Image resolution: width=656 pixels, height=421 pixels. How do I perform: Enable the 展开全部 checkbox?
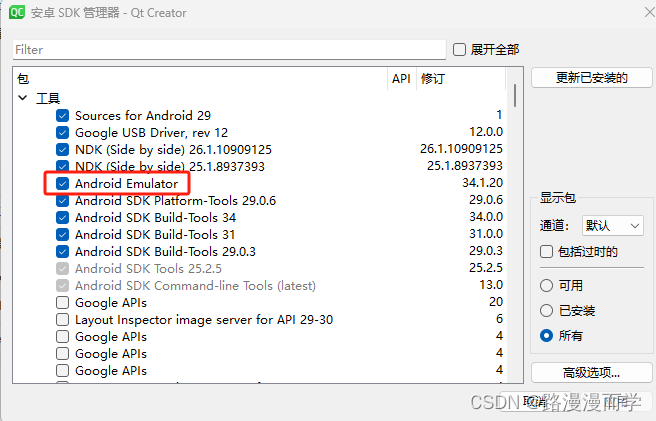tap(459, 49)
